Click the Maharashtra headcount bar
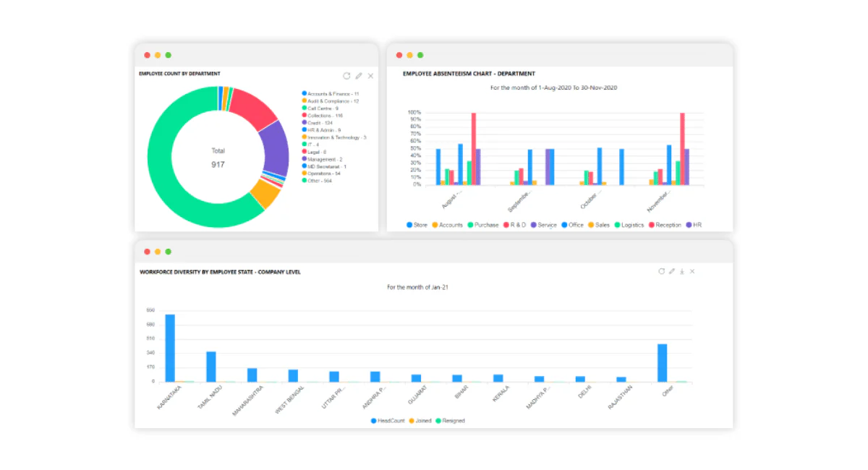This screenshot has height=470, width=868. pos(252,375)
